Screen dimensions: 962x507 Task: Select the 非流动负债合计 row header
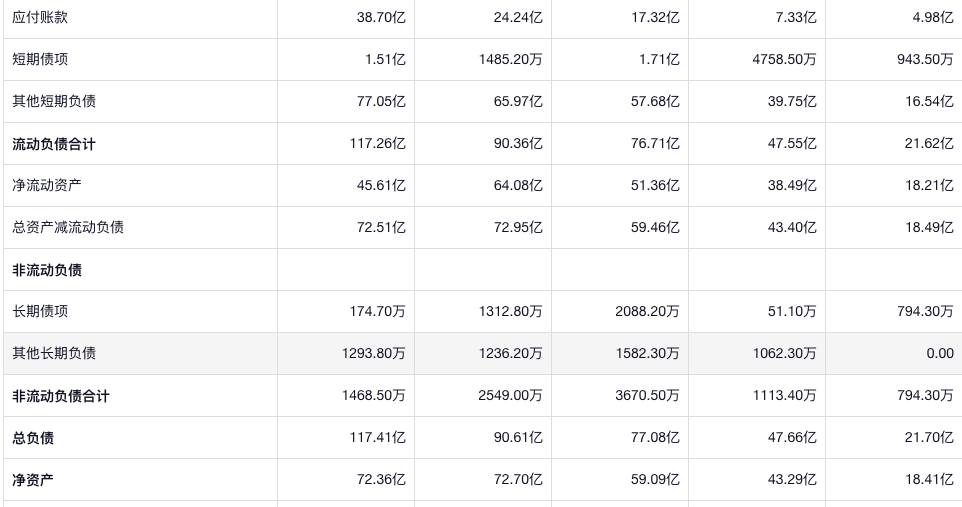pos(61,396)
